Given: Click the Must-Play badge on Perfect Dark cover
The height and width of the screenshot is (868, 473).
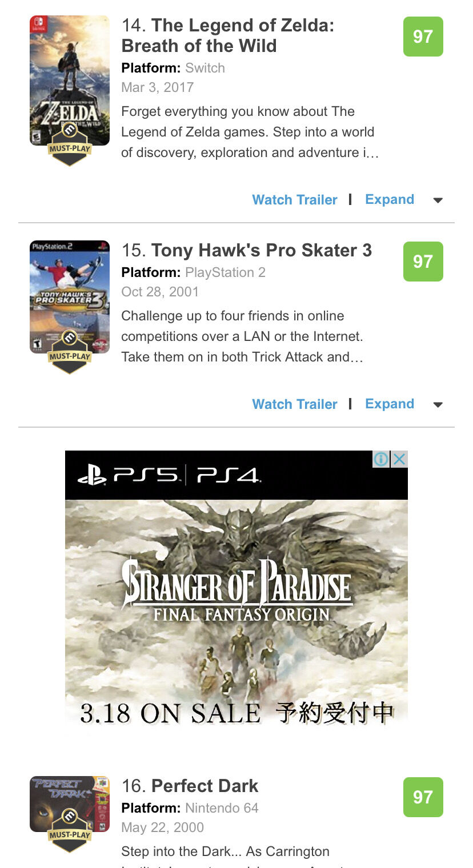Looking at the screenshot, I should pyautogui.click(x=69, y=830).
